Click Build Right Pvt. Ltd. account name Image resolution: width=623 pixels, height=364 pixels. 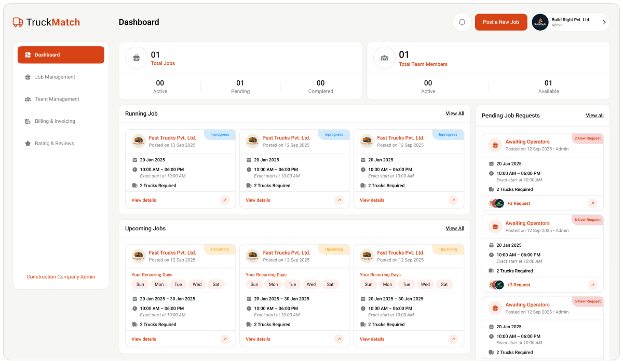571,20
